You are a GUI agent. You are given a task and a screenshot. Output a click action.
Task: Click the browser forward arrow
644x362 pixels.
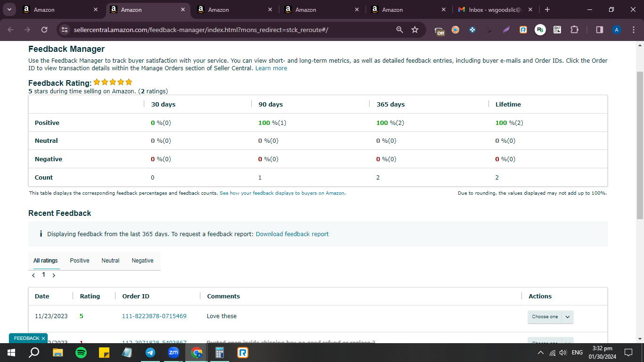tap(27, 30)
